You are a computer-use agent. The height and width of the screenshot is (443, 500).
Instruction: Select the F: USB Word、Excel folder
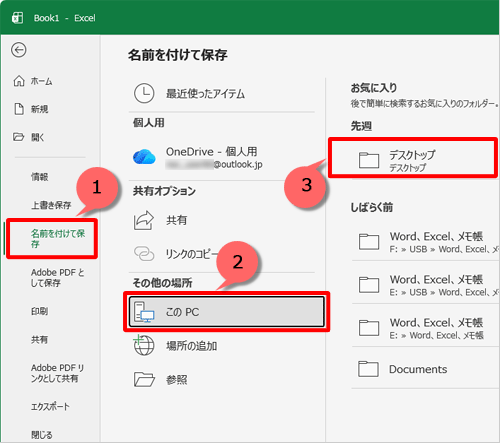pyautogui.click(x=425, y=242)
